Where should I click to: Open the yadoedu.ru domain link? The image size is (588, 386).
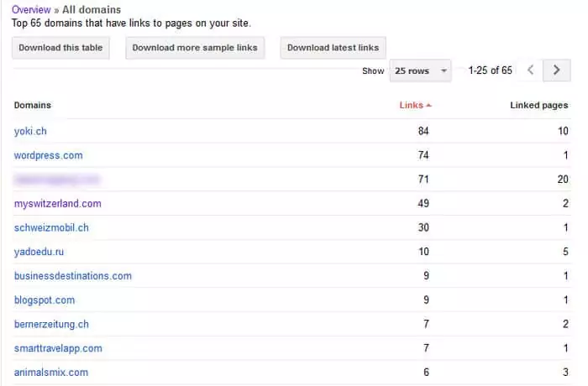(x=39, y=252)
